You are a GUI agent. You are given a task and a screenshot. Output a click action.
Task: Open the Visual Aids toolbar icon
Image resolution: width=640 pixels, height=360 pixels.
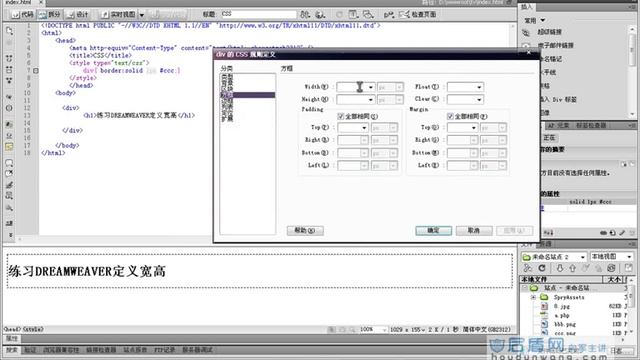[368, 15]
